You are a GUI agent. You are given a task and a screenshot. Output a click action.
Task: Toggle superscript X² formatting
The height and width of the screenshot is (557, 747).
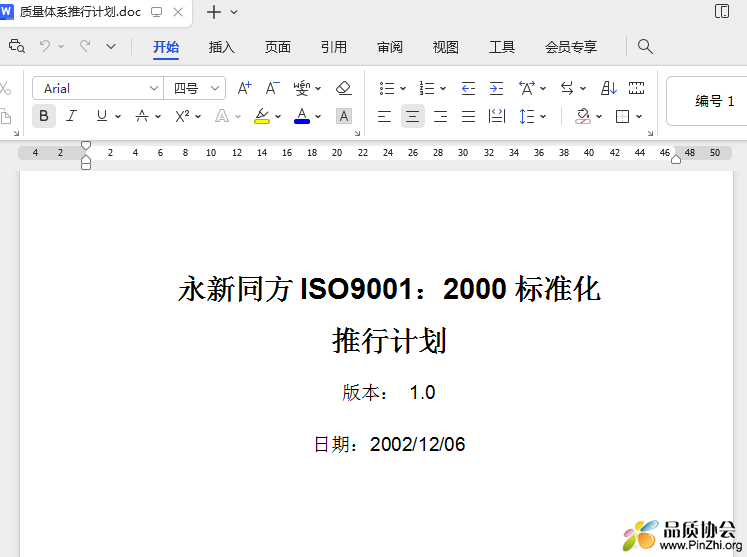tap(182, 116)
